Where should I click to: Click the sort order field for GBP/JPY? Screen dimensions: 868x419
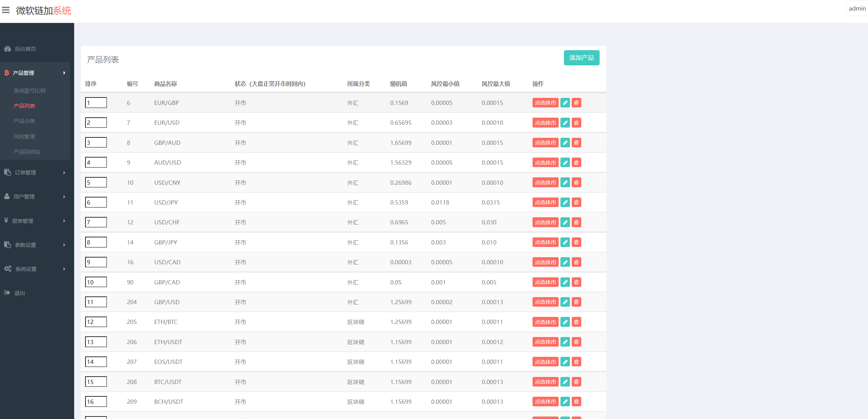coord(96,242)
